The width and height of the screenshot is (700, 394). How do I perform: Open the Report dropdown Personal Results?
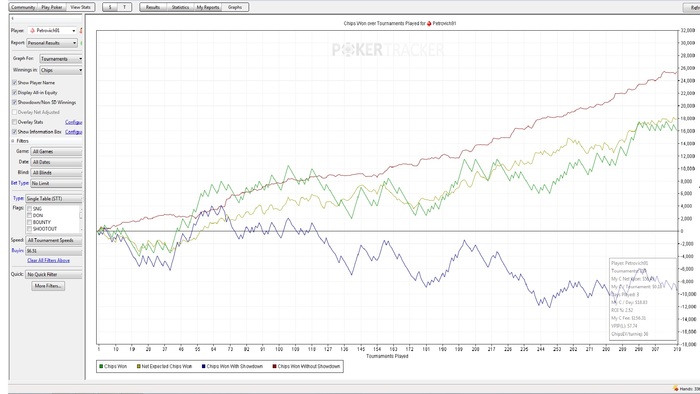pos(52,43)
